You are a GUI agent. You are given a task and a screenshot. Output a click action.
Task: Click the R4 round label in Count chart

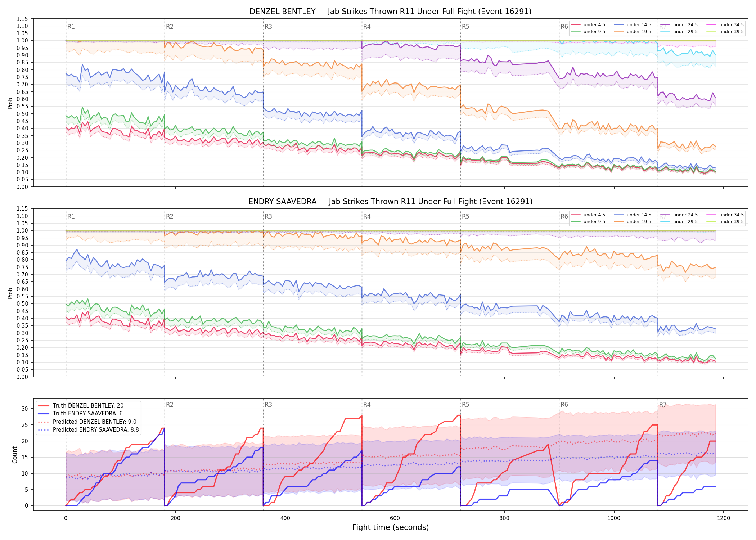(367, 405)
